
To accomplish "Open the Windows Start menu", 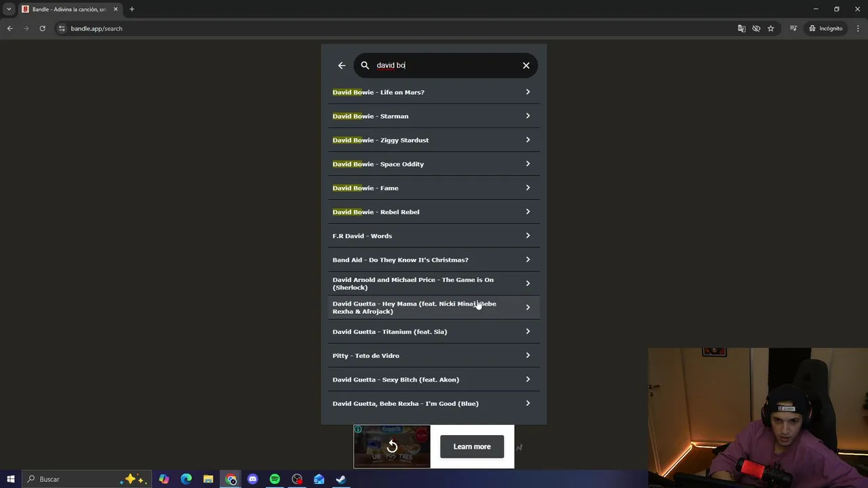I will point(11,479).
